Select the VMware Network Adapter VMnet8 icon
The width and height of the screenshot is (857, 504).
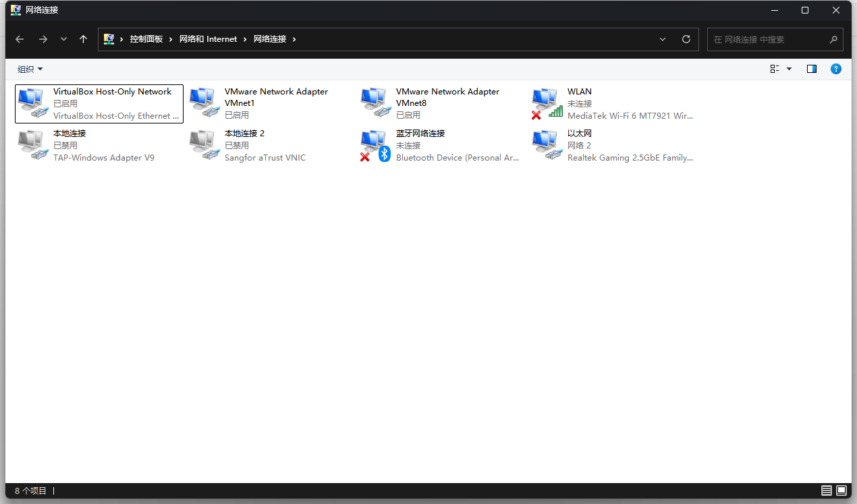(x=375, y=103)
